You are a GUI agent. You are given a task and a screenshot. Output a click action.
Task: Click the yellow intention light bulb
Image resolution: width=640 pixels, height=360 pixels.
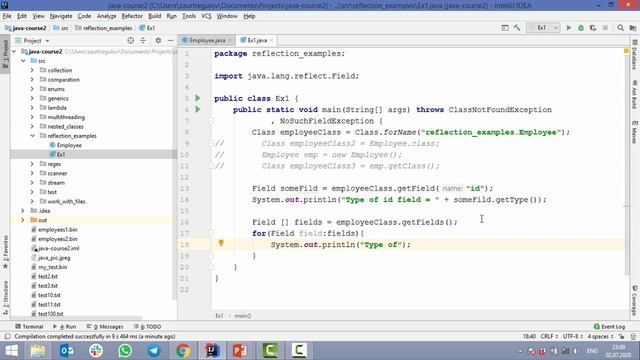pos(221,243)
